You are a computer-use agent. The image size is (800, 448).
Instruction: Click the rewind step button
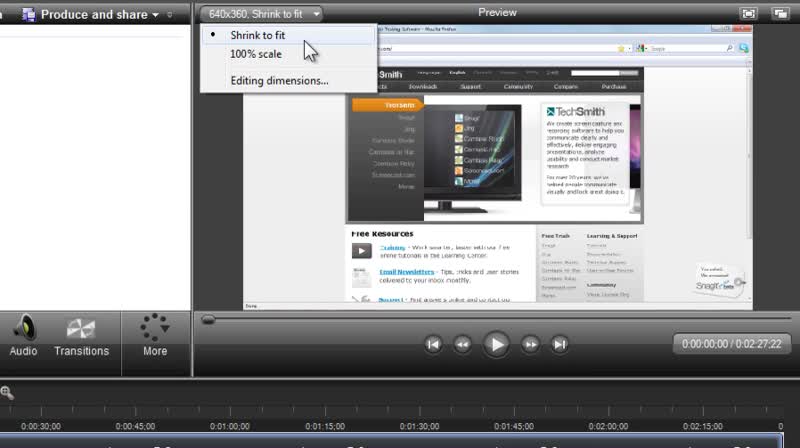click(462, 344)
